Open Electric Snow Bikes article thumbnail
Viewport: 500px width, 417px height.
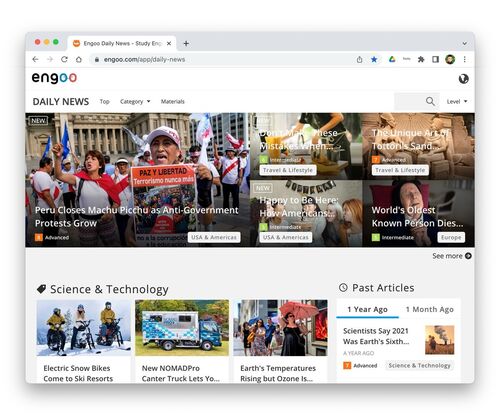coord(84,328)
